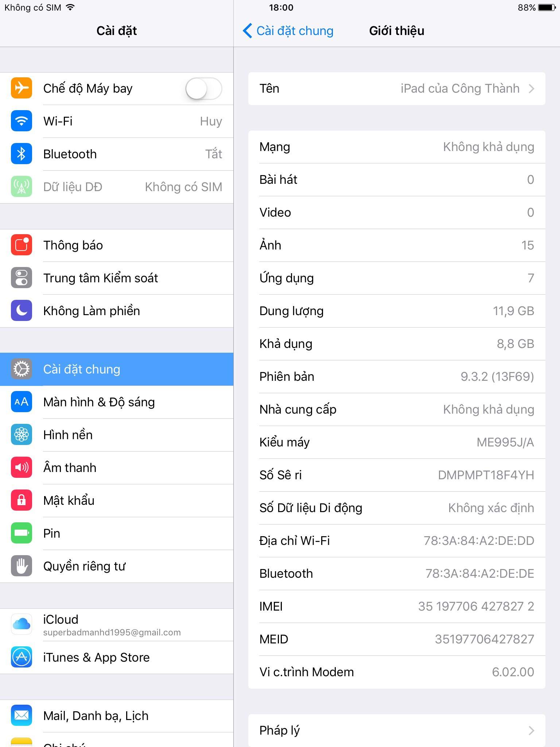Tap the orange Airplane Mode icon
560x747 pixels.
[22, 88]
